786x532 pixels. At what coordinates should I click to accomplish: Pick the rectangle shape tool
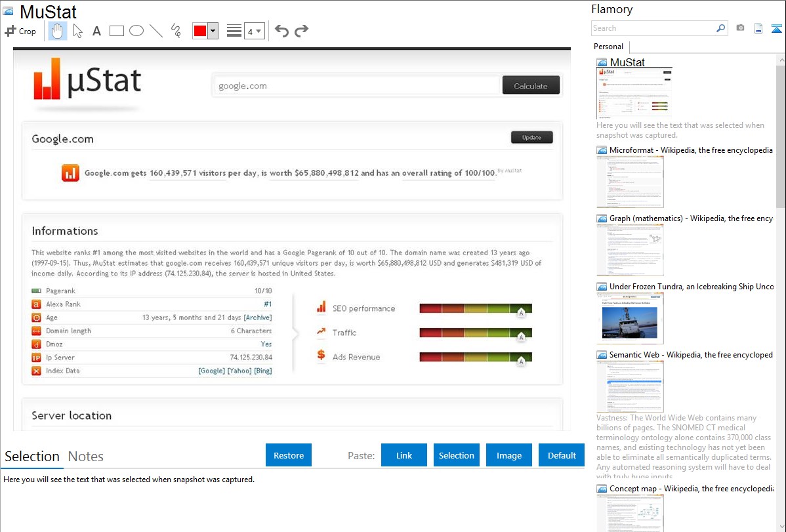tap(117, 31)
